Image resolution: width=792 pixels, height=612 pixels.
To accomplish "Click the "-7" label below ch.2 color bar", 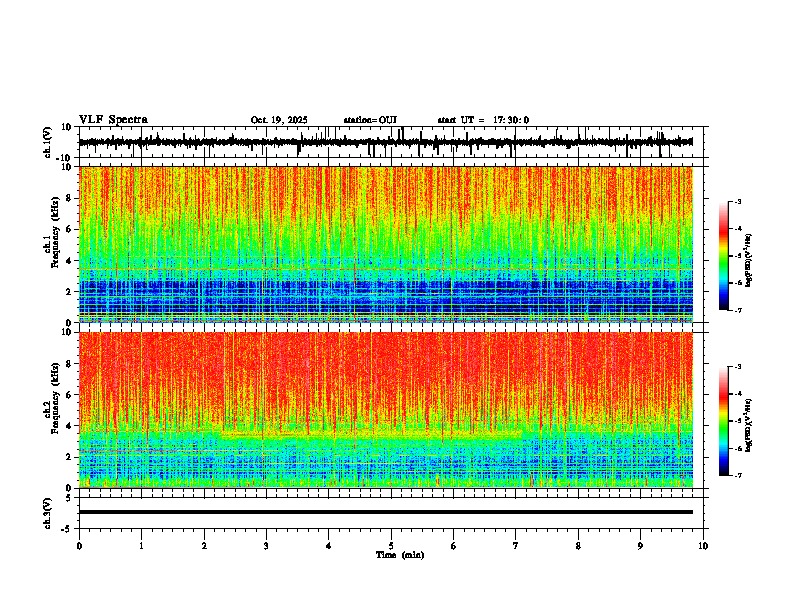I will (x=737, y=475).
